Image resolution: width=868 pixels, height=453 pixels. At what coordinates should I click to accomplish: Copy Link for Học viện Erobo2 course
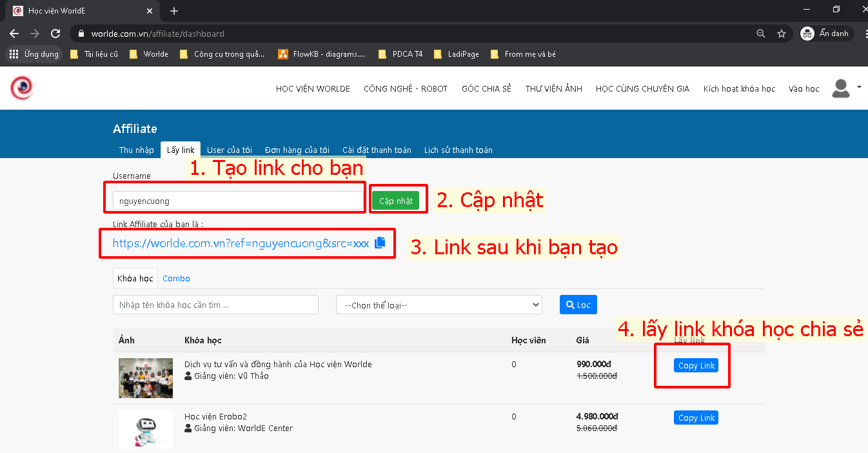click(696, 418)
